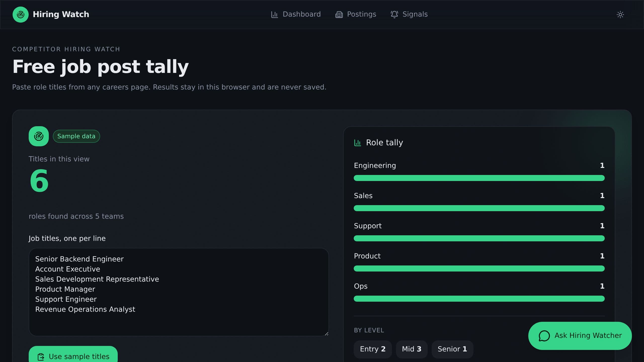The image size is (644, 362).
Task: Click the clipboard icon in Use sample titles
Action: 41,357
